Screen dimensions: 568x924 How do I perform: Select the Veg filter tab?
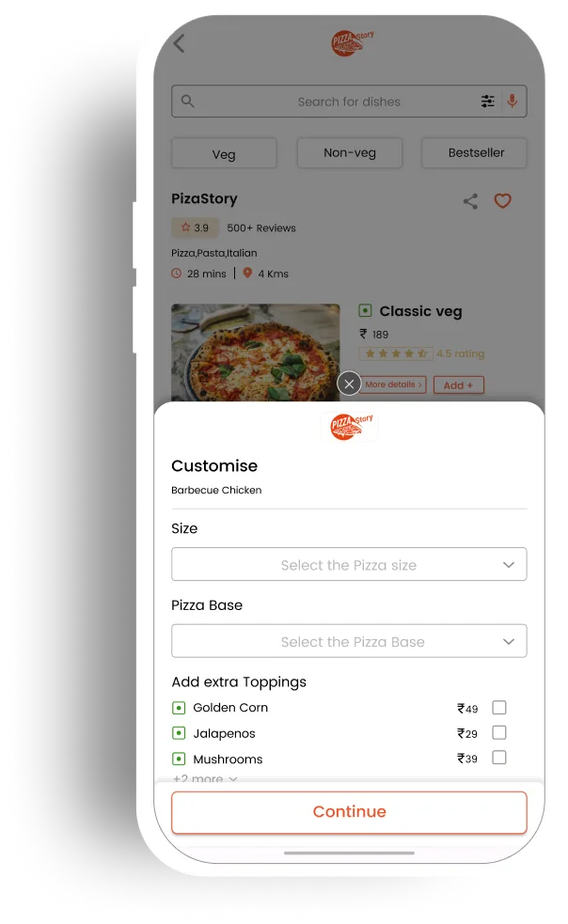click(224, 154)
